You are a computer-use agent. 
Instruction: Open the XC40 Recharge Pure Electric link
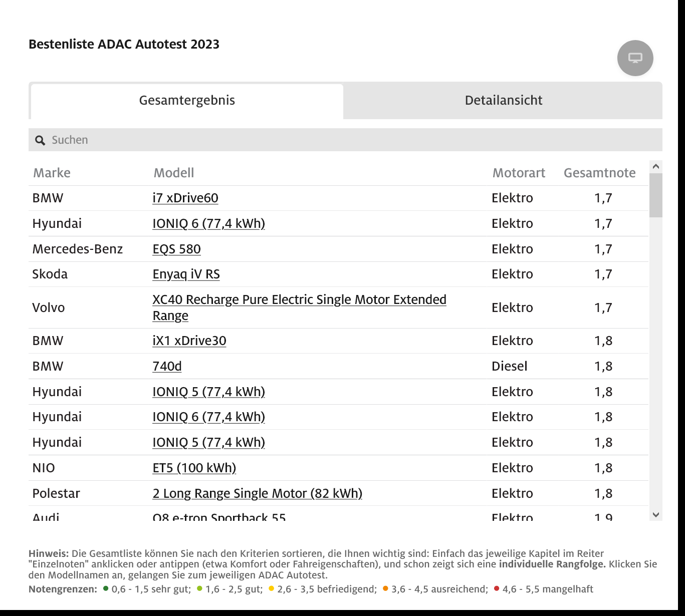pyautogui.click(x=299, y=307)
